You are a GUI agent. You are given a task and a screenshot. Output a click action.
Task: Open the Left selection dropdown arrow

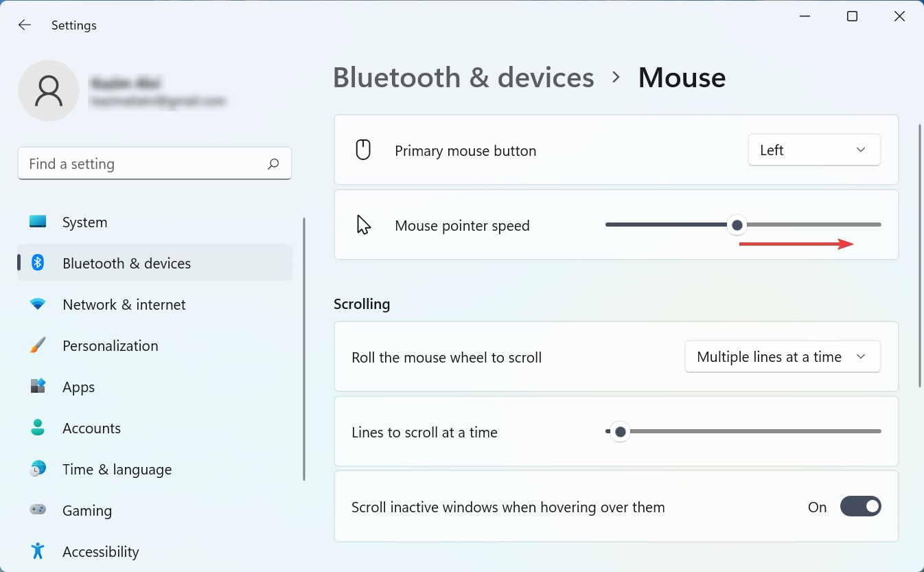[x=861, y=150]
